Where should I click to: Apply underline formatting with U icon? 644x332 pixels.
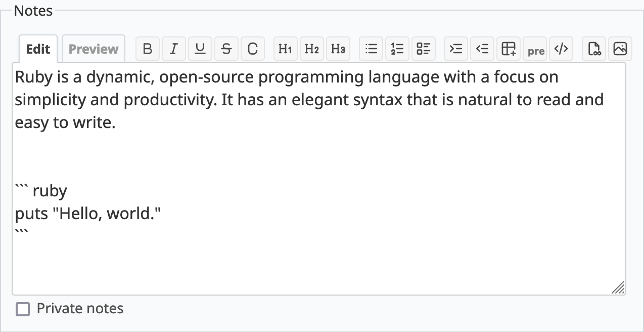200,49
